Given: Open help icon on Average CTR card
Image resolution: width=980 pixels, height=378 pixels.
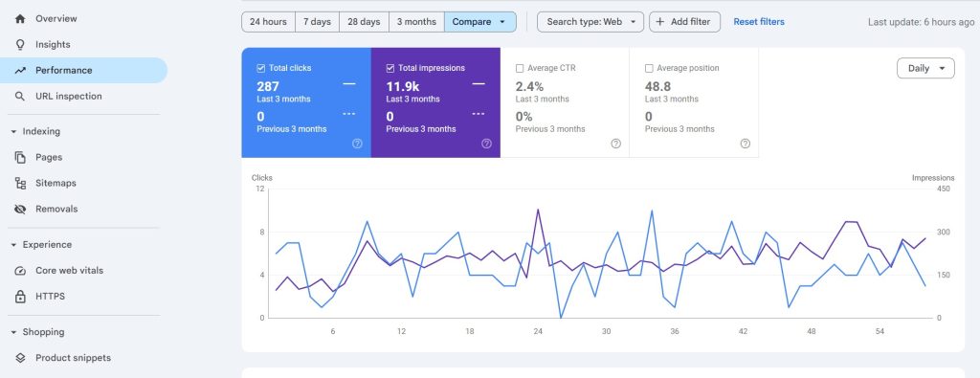Looking at the screenshot, I should click(615, 144).
